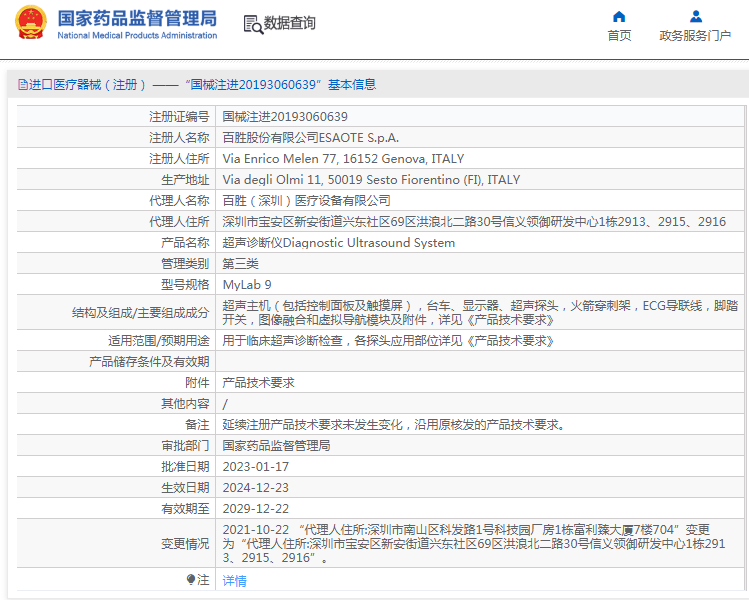Click the 首页 home icon

(x=619, y=17)
